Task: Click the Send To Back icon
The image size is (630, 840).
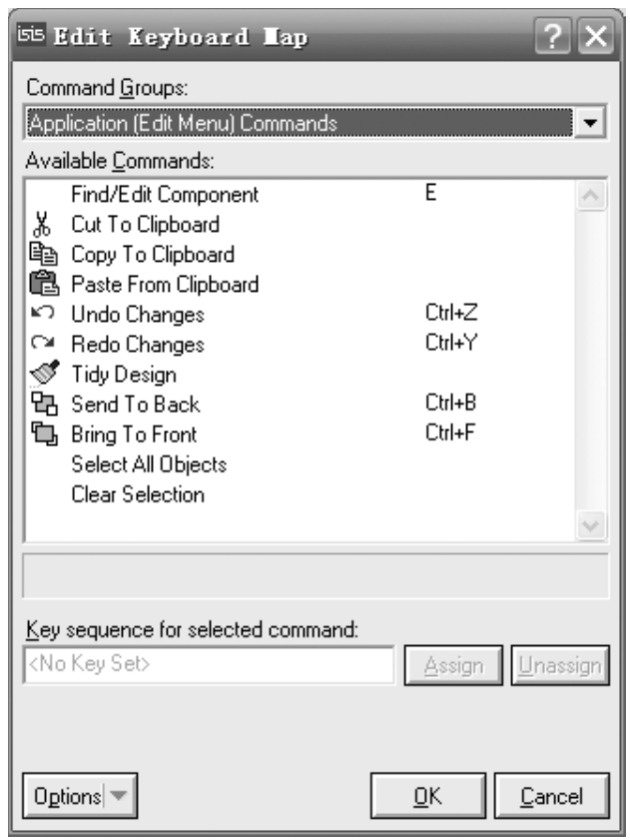Action: point(42,405)
